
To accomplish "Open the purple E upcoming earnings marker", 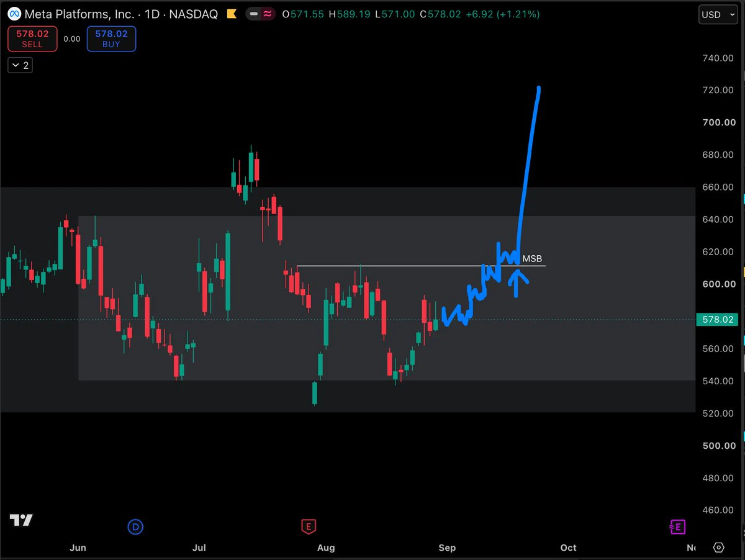I will click(677, 527).
